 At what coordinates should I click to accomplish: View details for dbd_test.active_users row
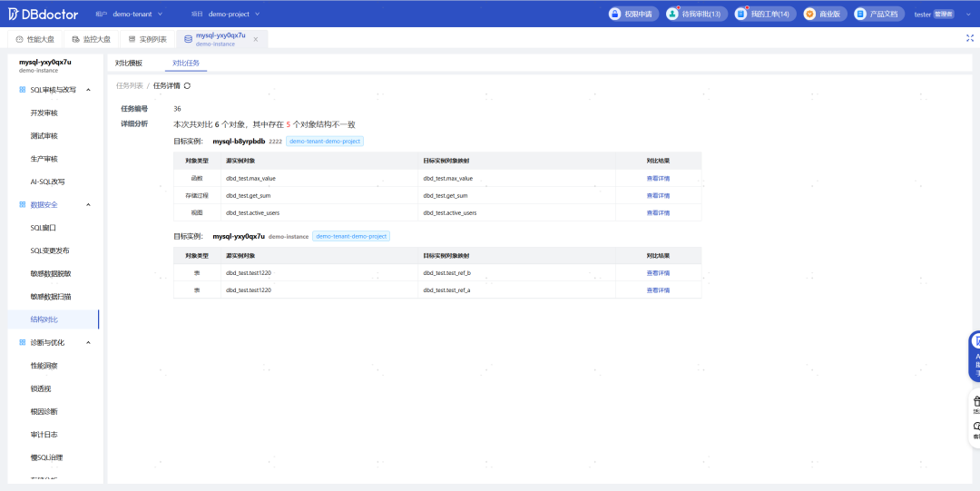coord(658,212)
